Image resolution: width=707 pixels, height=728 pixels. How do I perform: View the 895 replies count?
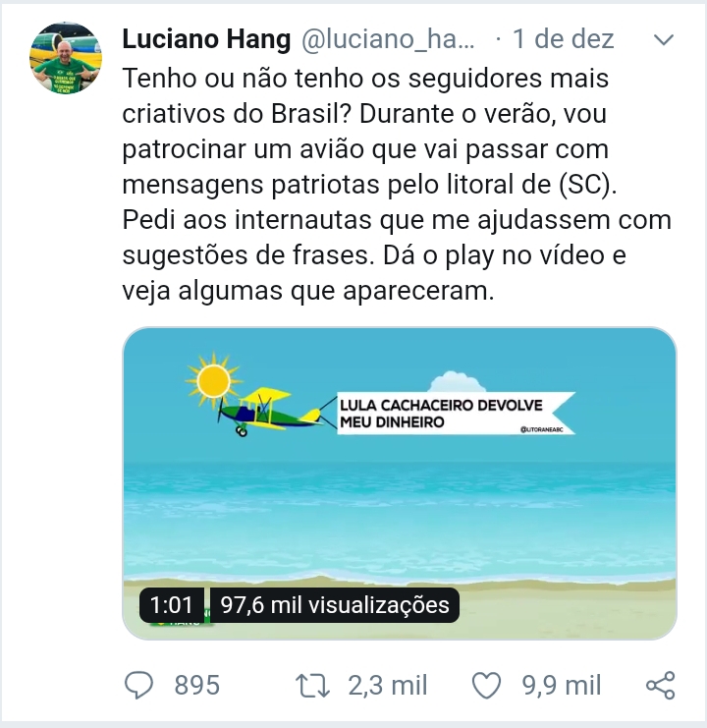[197, 686]
